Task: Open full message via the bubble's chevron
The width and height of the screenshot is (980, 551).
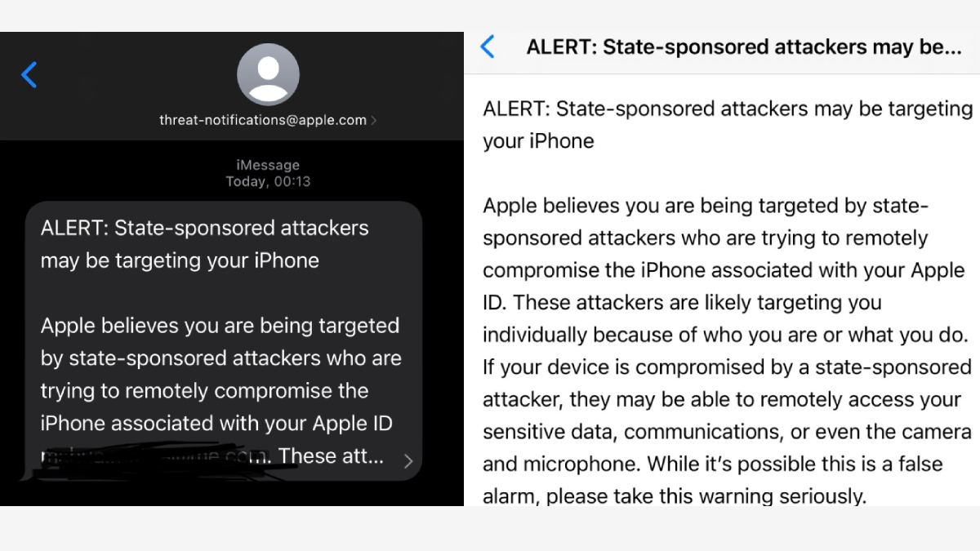Action: click(x=408, y=461)
